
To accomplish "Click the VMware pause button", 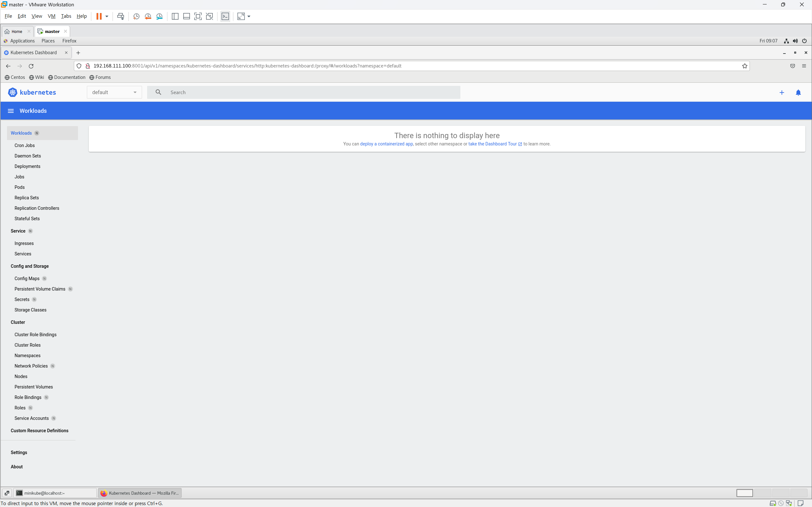I will (99, 16).
